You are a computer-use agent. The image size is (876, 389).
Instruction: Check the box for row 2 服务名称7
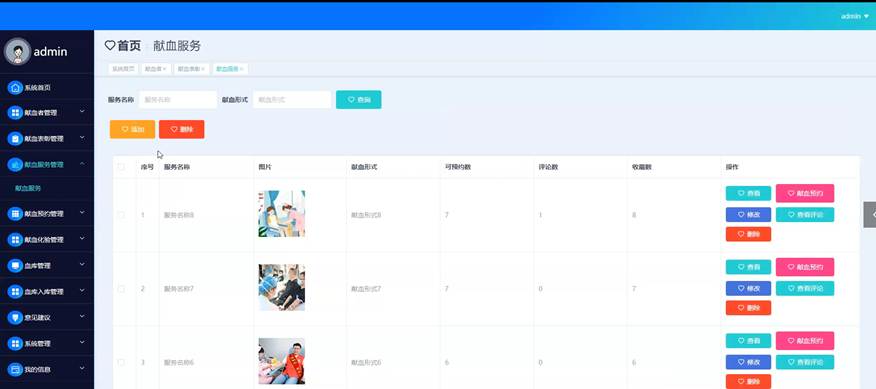tap(121, 289)
